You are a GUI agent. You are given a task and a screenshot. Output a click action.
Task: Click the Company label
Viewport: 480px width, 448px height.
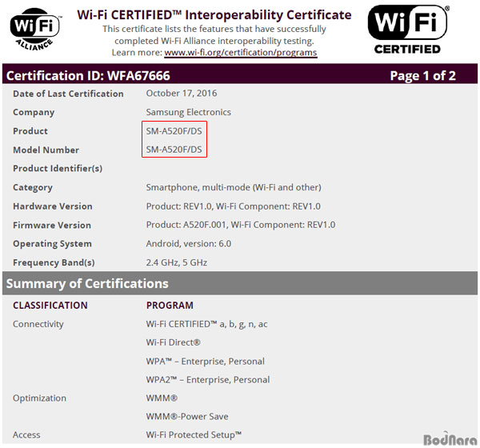[x=34, y=112]
